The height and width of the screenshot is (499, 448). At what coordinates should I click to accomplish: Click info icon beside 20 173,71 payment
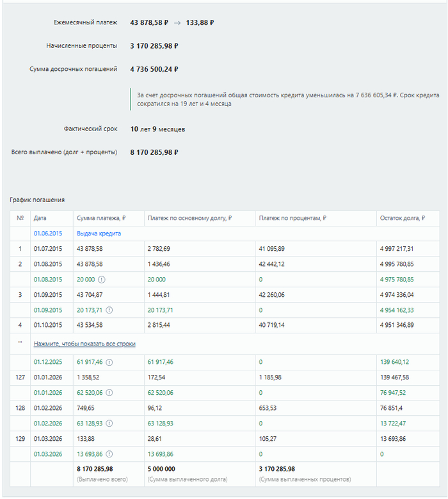click(109, 310)
